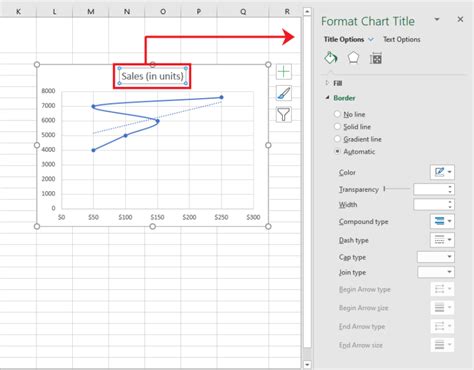The width and height of the screenshot is (474, 370).
Task: Open the Title Options dropdown arrow
Action: [x=371, y=39]
